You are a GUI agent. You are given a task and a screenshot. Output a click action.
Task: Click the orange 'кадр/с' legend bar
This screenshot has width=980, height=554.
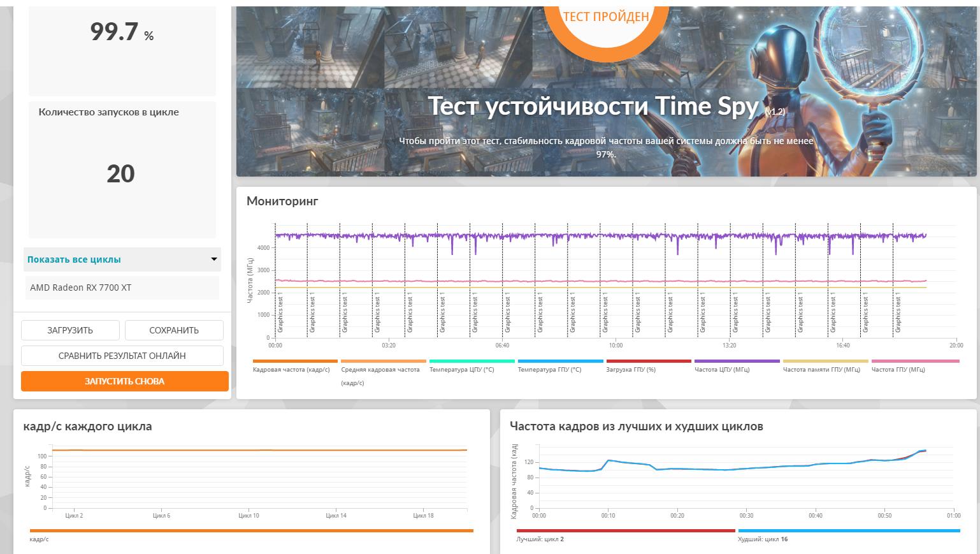(252, 531)
